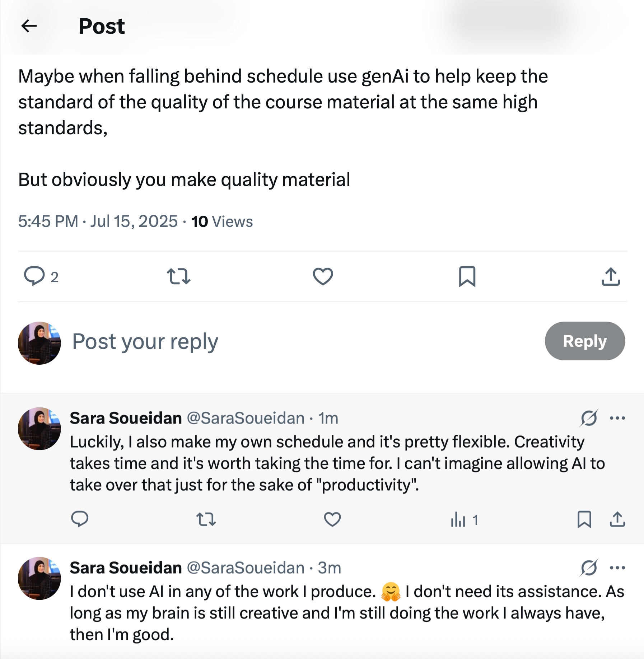Click Grok icon on the 1m reply
Screen dimensions: 644x659
pos(589,418)
